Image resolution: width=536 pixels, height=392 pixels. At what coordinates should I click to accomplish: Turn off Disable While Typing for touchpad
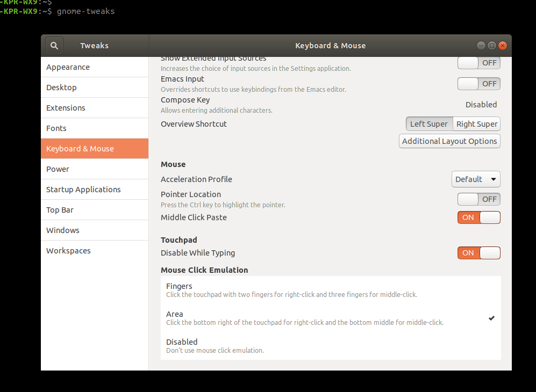(478, 252)
